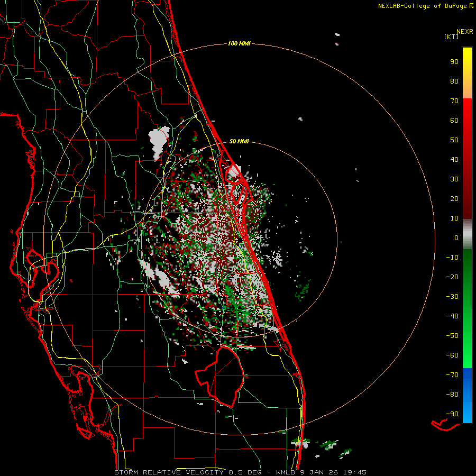The width and height of the screenshot is (476, 476).
Task: Click the 40 value on the velocity scale
Action: [454, 160]
